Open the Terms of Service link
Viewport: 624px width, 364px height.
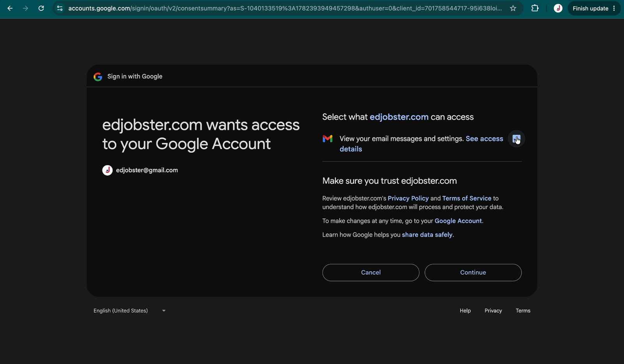pos(467,198)
